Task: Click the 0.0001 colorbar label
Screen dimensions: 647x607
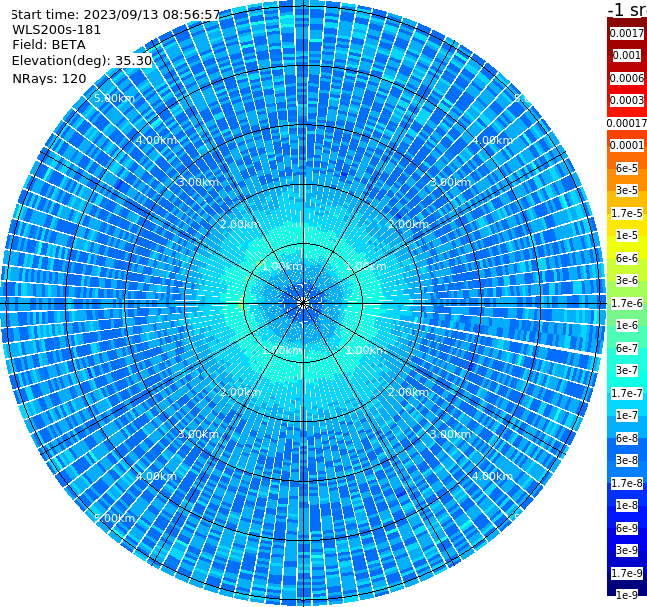Action: point(627,145)
